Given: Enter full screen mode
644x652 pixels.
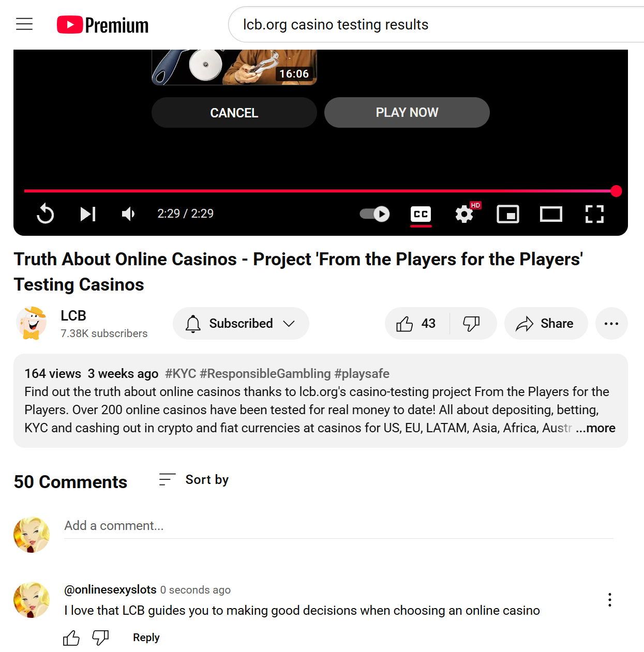Looking at the screenshot, I should [594, 214].
